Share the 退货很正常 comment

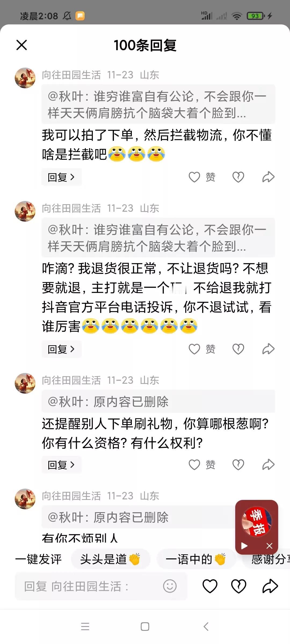268,349
